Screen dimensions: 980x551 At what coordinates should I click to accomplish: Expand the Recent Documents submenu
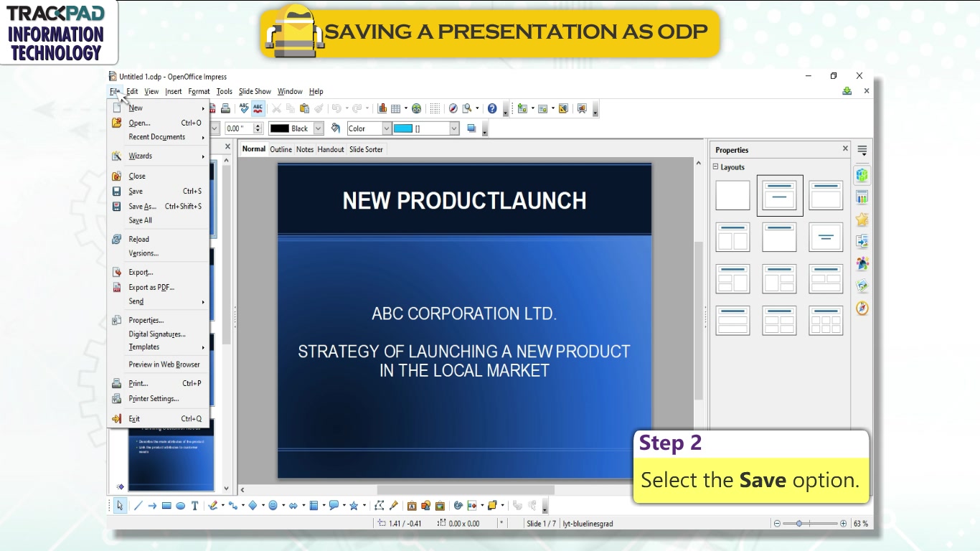click(158, 137)
